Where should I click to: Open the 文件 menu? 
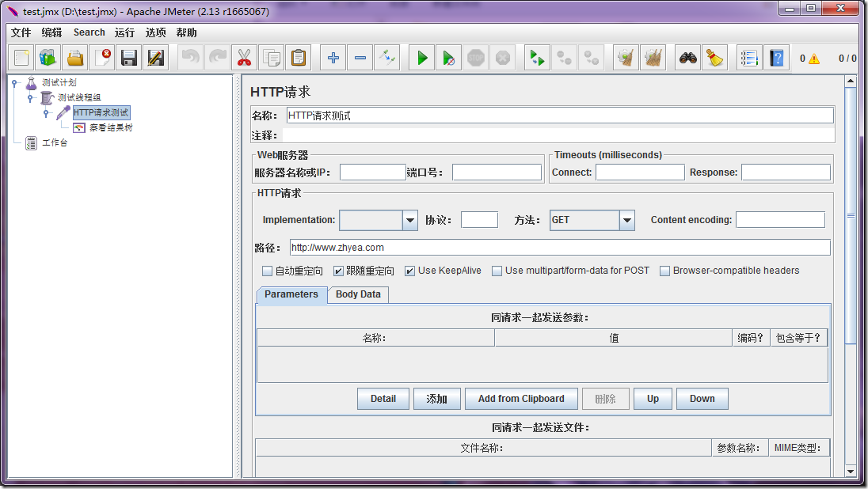(21, 32)
